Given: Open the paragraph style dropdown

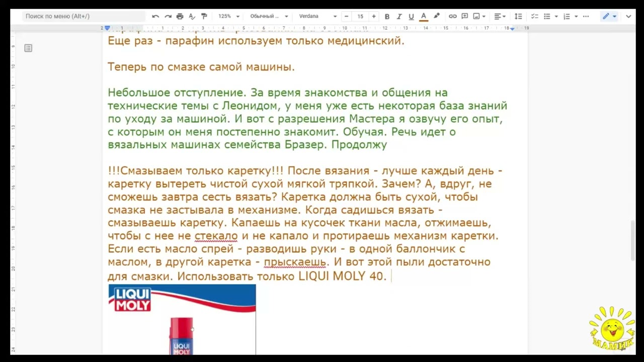Looking at the screenshot, I should 269,16.
